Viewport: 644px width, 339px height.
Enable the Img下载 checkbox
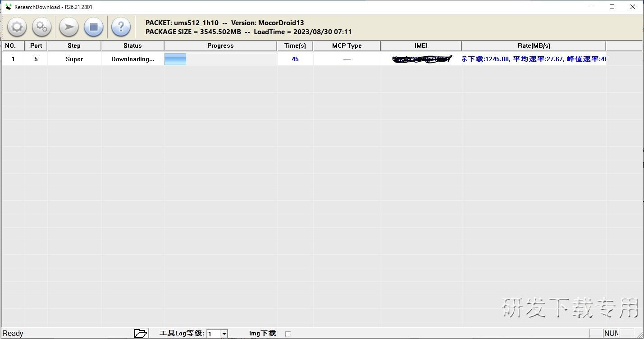point(288,334)
